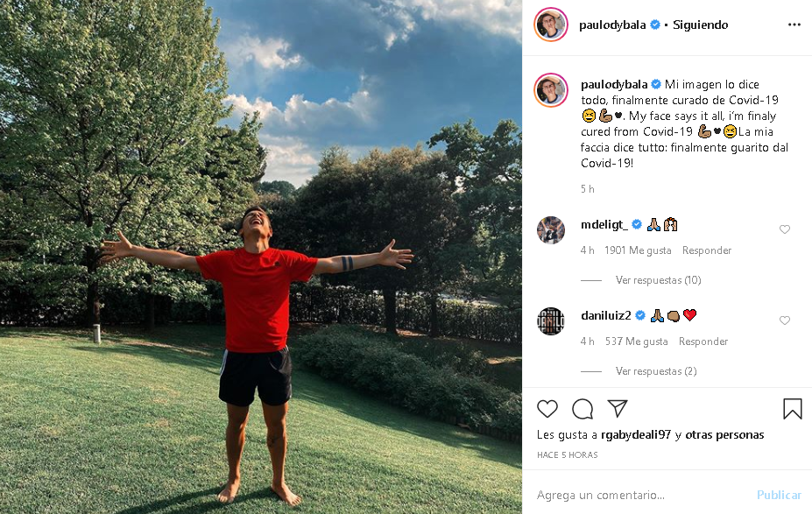Open the three-dot more options menu
Image resolution: width=812 pixels, height=514 pixels.
[794, 25]
